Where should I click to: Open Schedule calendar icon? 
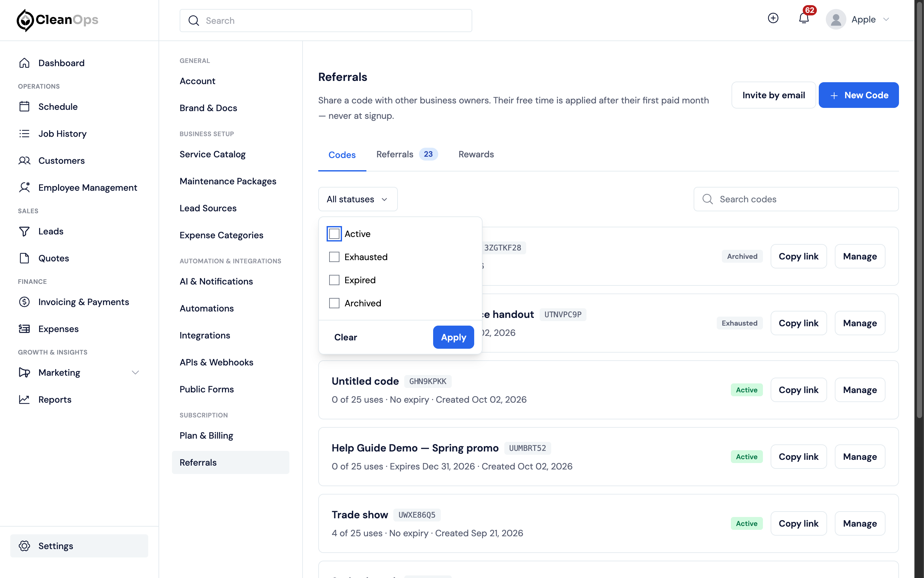click(24, 106)
